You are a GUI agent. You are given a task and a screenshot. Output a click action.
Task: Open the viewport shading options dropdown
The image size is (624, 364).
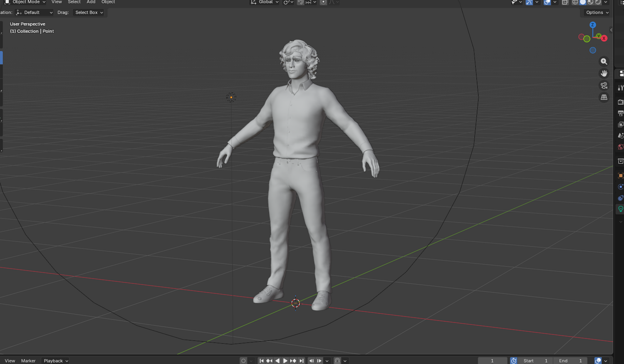tap(606, 2)
